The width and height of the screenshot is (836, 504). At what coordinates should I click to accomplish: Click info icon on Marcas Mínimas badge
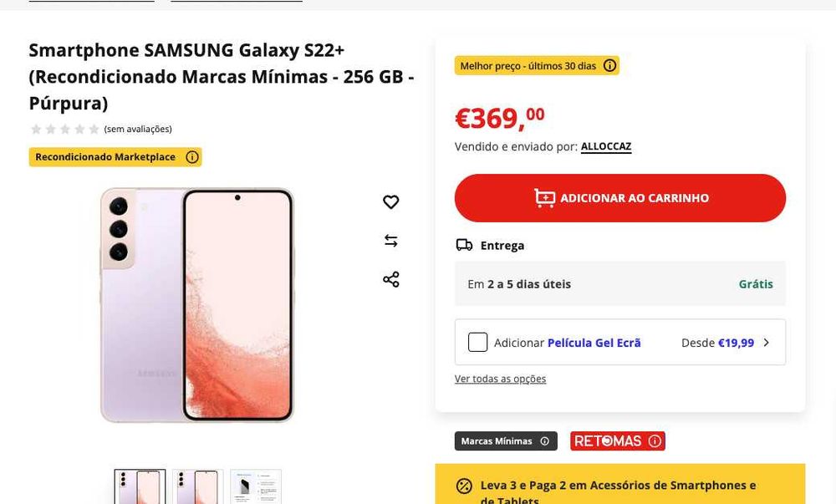[545, 441]
